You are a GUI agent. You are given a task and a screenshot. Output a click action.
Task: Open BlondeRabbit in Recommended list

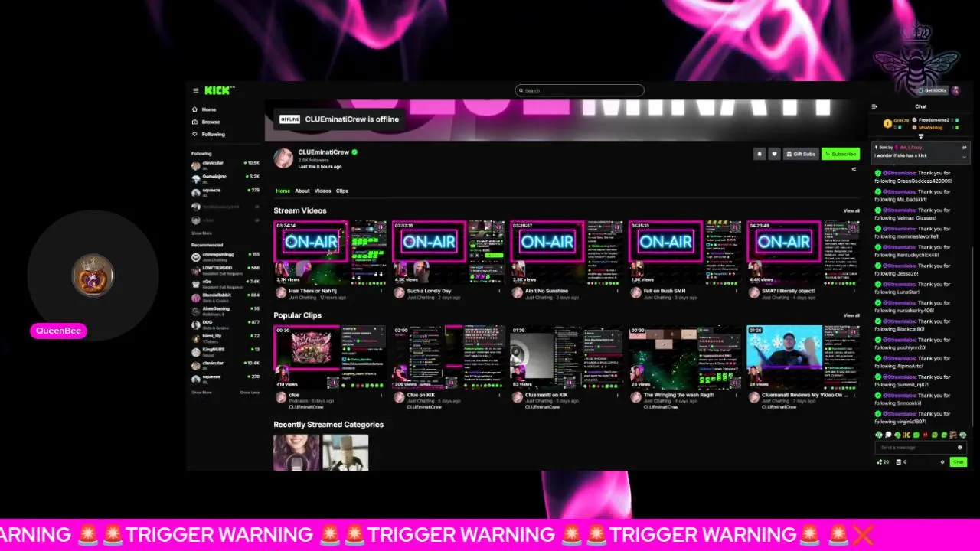click(x=225, y=297)
